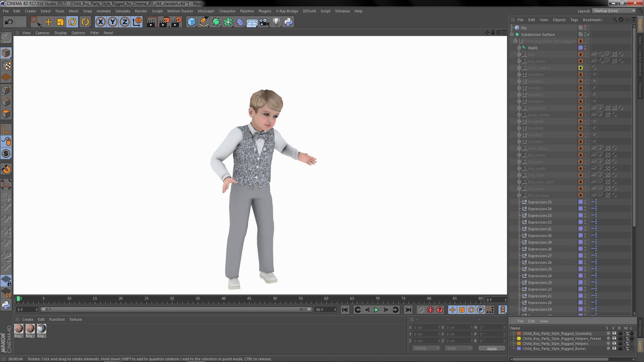Viewport: 644px width, 362px height.
Task: Open the Bend deformer icon
Action: tap(240, 22)
